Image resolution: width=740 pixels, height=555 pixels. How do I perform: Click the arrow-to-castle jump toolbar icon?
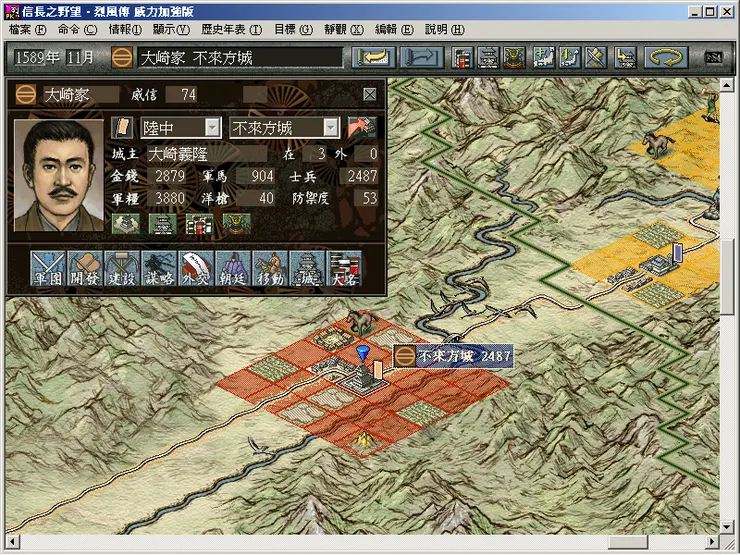point(625,58)
